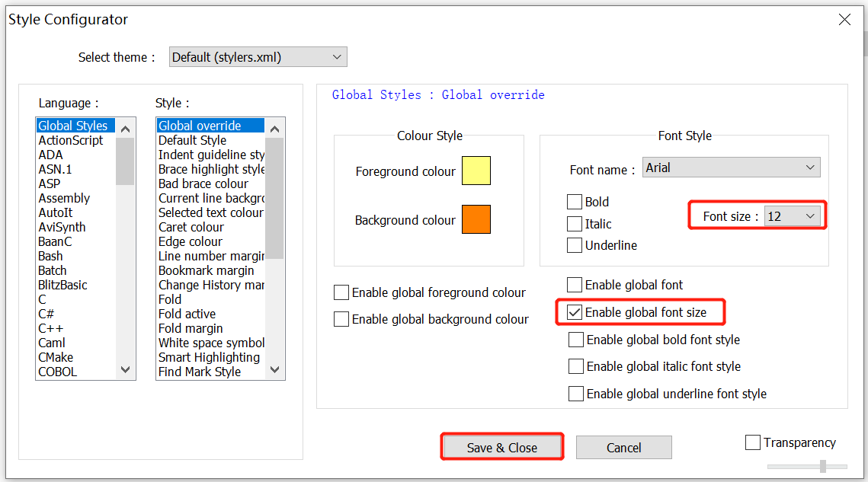Enable the Underline checkbox
This screenshot has width=868, height=482.
pyautogui.click(x=576, y=244)
